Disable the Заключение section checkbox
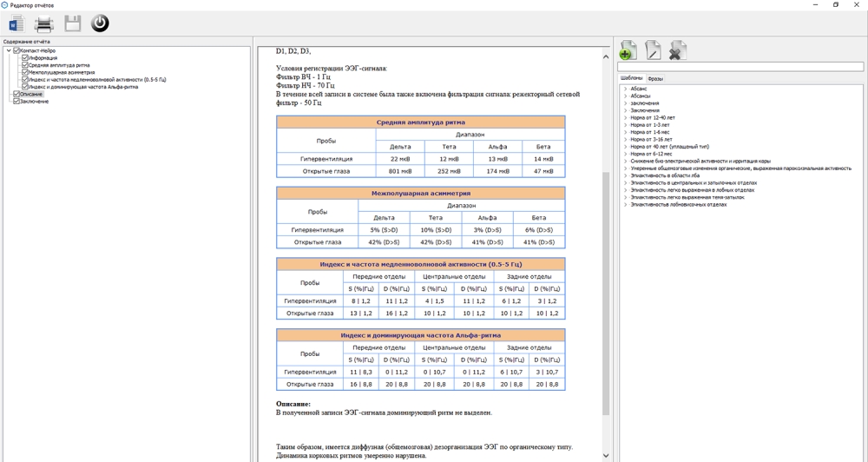Image resolution: width=868 pixels, height=462 pixels. coord(16,102)
